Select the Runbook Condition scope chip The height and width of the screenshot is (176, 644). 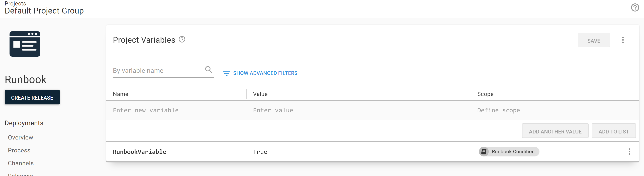(x=509, y=151)
